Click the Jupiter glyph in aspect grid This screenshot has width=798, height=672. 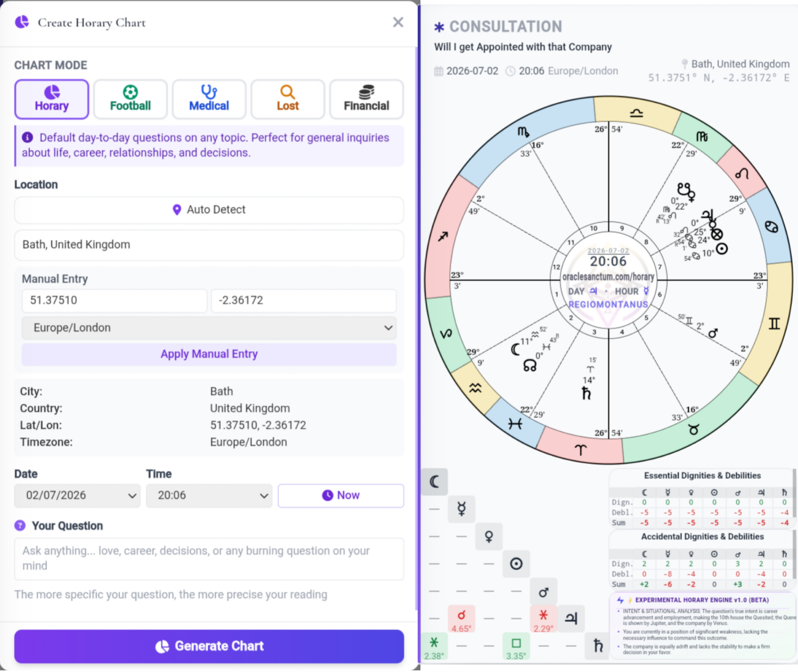tap(571, 618)
